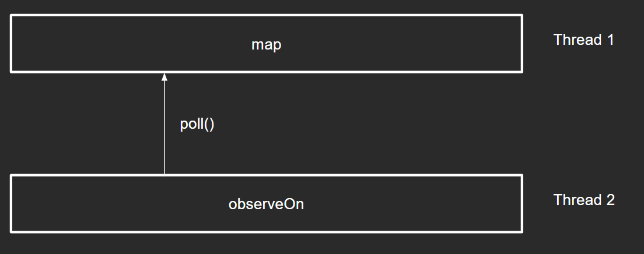Screen dimensions: 644x254
Task: Select the "Thread 2" label
Action: [x=584, y=200]
